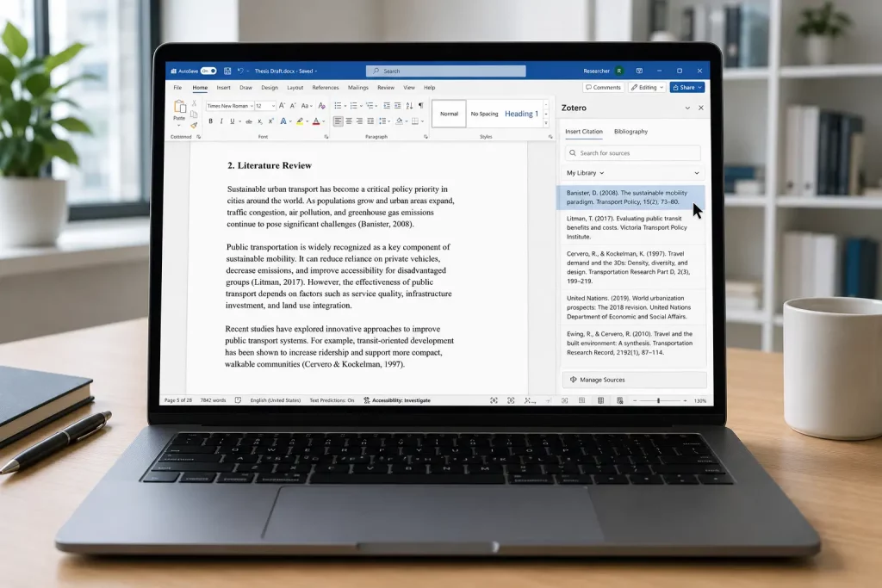882x588 pixels.
Task: Click Accessibility: Investigate in status bar
Action: (x=397, y=400)
